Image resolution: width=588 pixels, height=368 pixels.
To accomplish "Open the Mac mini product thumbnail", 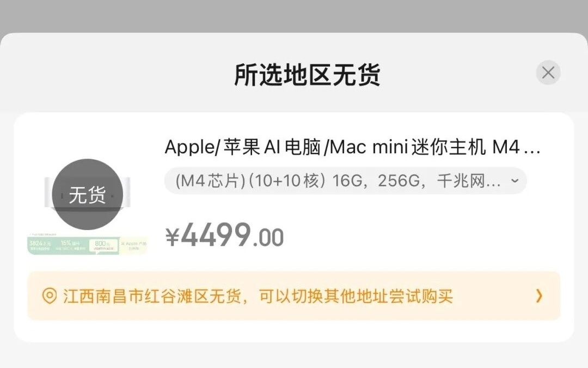I will point(87,207).
